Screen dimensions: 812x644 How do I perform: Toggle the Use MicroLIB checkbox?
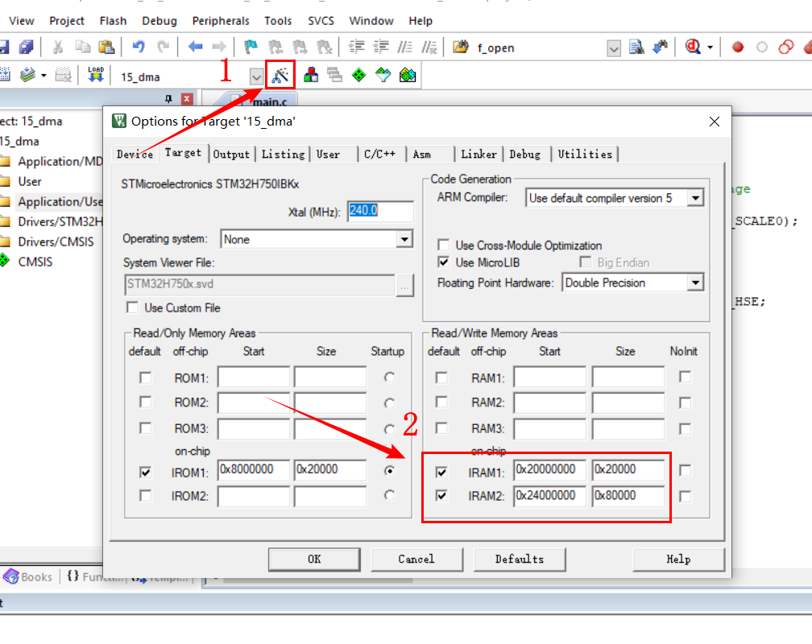(443, 262)
